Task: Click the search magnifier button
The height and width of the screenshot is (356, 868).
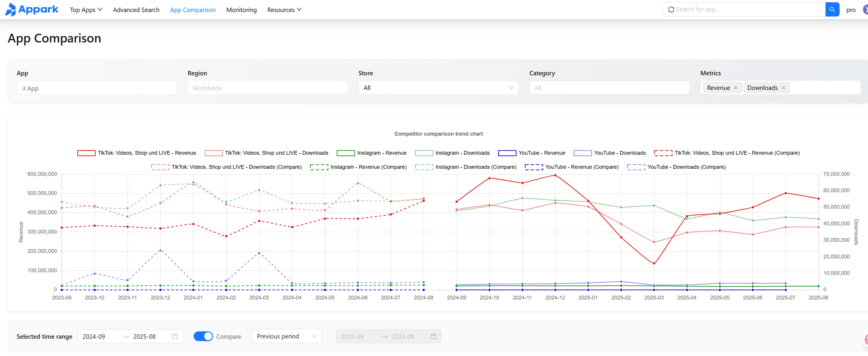Action: click(x=832, y=9)
